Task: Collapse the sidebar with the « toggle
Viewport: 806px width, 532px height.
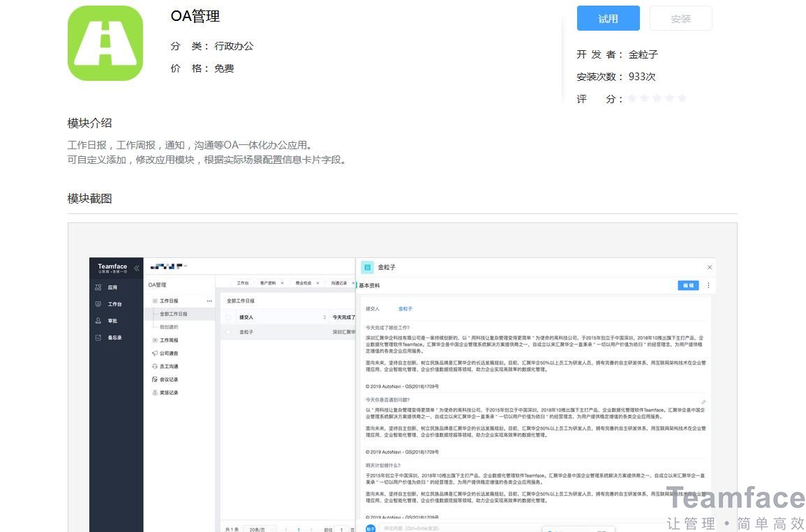Action: coord(136,268)
